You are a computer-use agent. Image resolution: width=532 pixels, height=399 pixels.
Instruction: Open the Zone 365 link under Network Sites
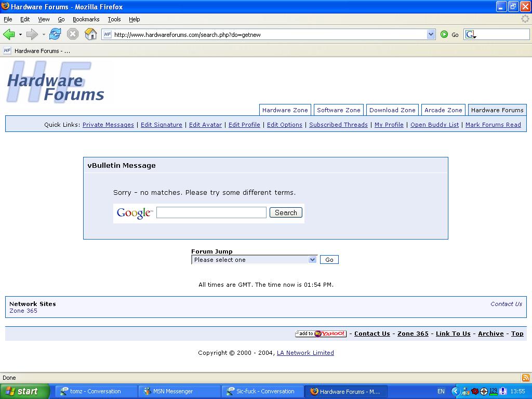click(x=23, y=311)
